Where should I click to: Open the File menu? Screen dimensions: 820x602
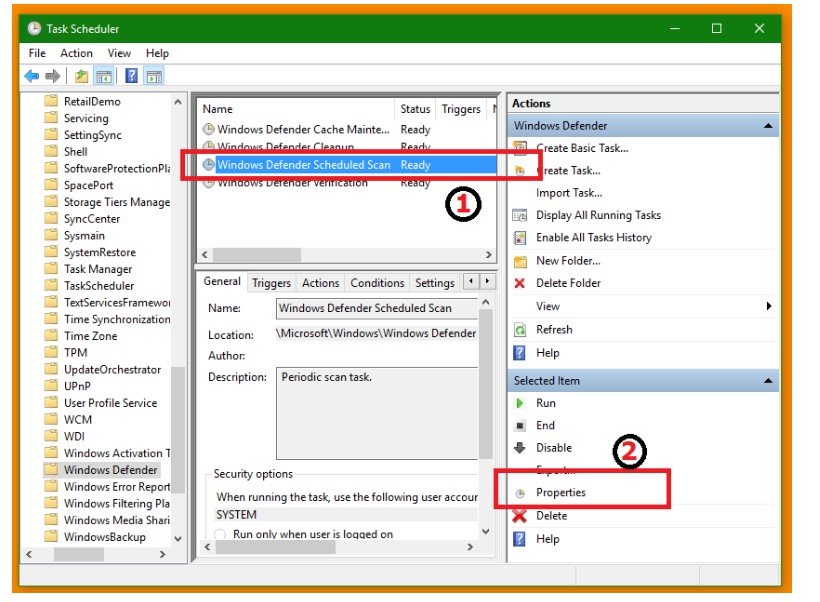tap(37, 53)
